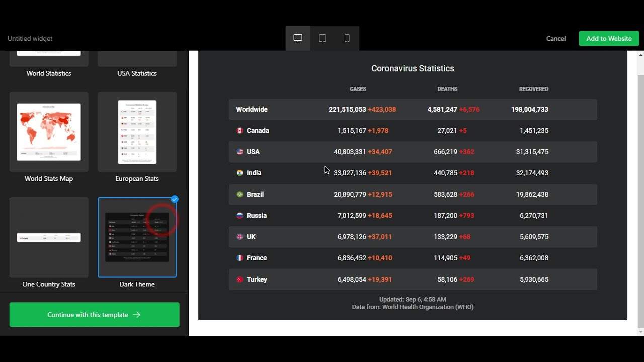Viewport: 644px width, 362px height.
Task: Select the Dark Theme template thumbnail
Action: point(137,237)
